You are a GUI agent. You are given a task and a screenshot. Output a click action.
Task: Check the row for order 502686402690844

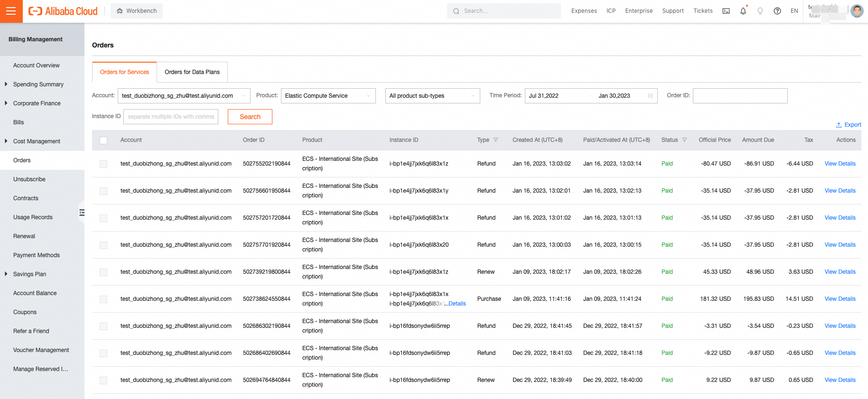pyautogui.click(x=103, y=353)
